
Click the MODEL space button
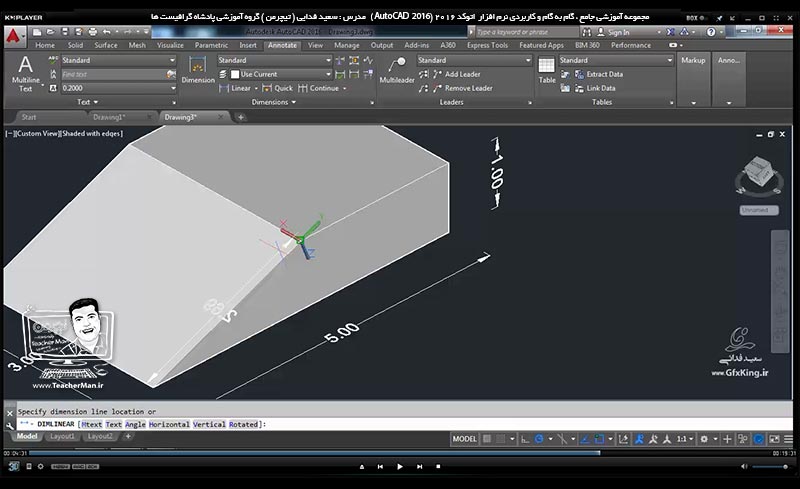click(464, 439)
